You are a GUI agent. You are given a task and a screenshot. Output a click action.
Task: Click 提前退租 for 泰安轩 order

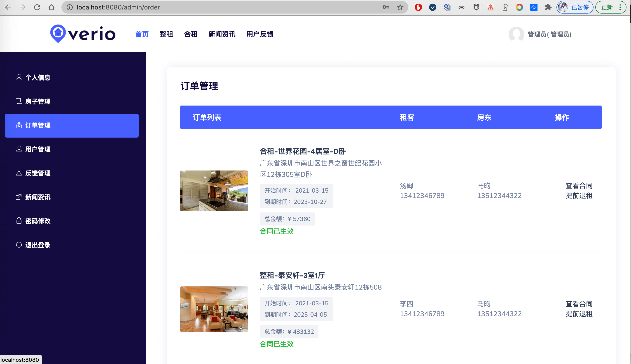579,314
